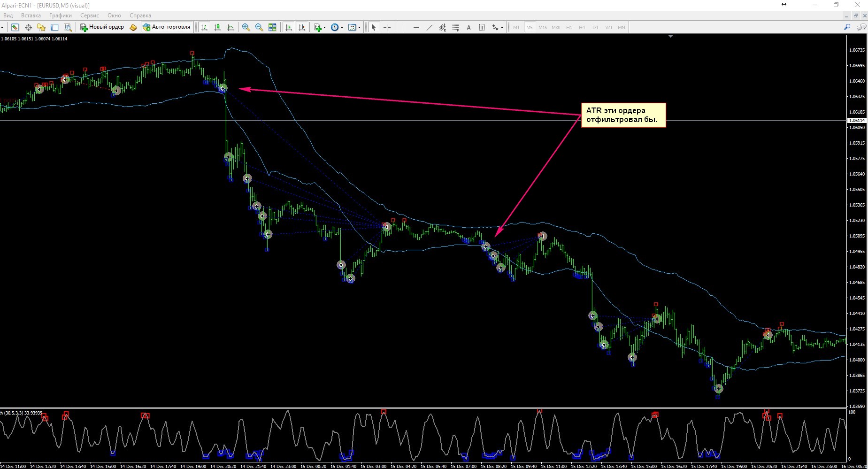Image resolution: width=868 pixels, height=469 pixels.
Task: Switch chart to line chart mode
Action: click(230, 27)
